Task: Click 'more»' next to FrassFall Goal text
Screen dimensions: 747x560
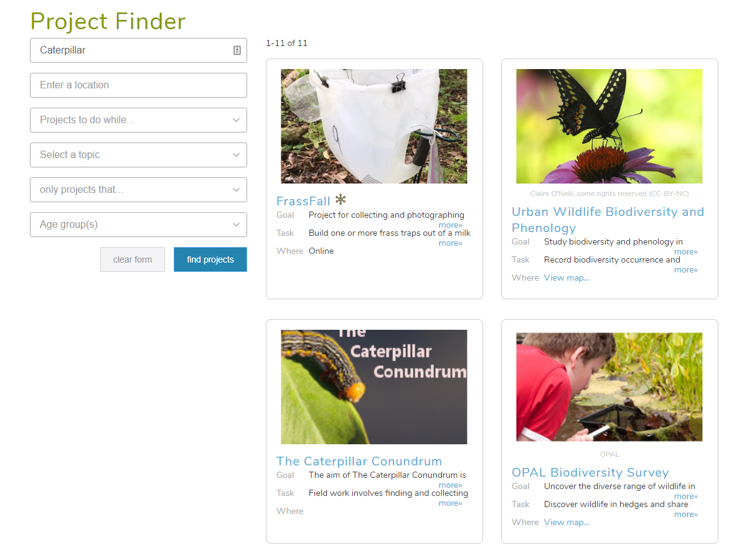Action: [450, 225]
